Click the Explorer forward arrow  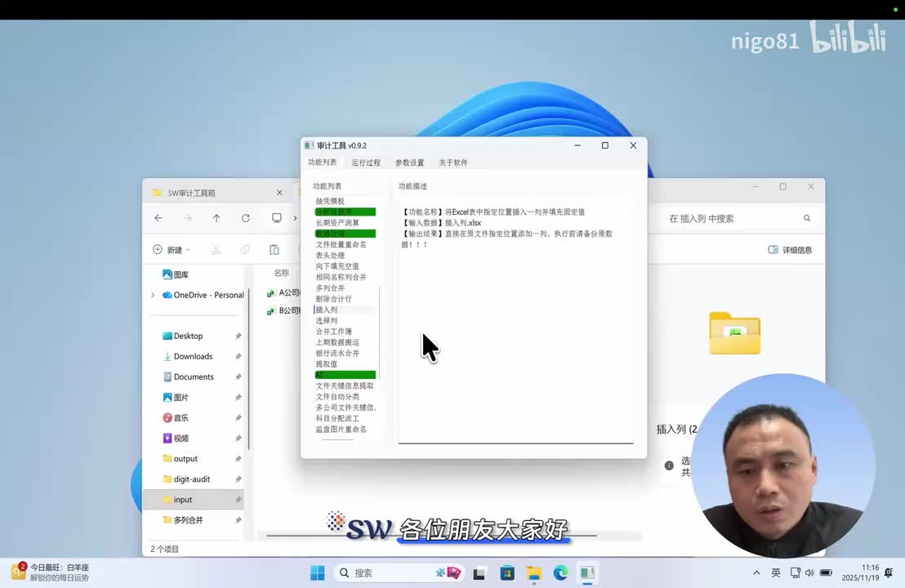188,218
